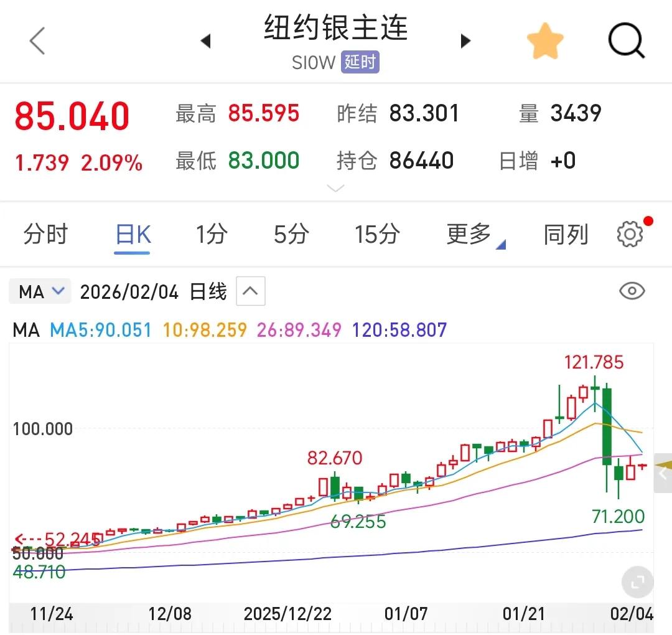Open the 5分 five-minute chart
672x635 pixels.
[x=290, y=234]
